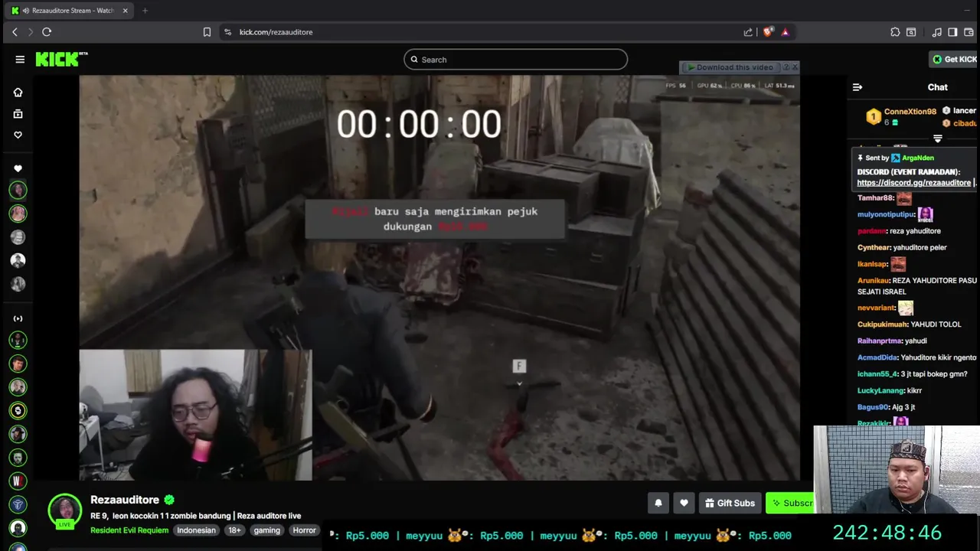Click the Gift Subs button

[x=730, y=503]
